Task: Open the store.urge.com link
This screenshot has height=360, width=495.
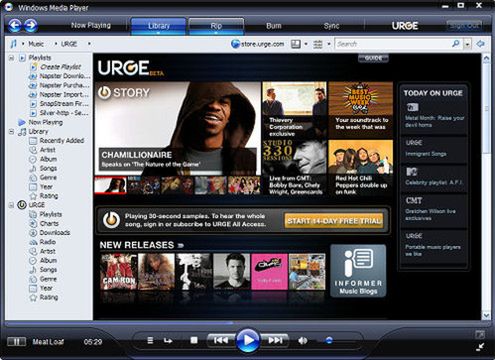Action: pos(258,44)
